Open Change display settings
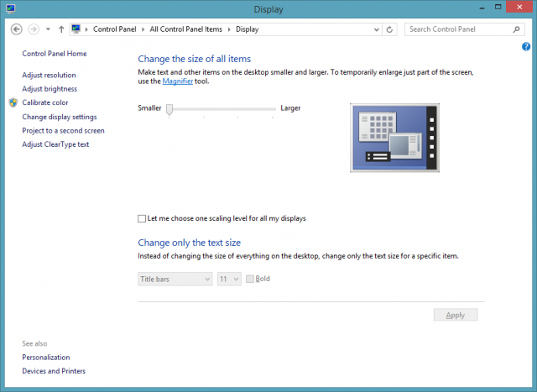Viewport: 537px width, 392px height. pos(60,117)
